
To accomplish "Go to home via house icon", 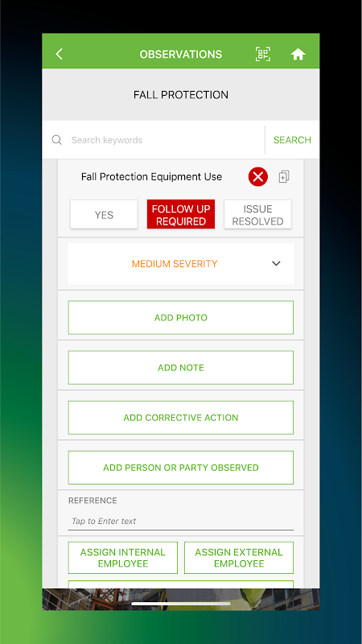I will [298, 54].
